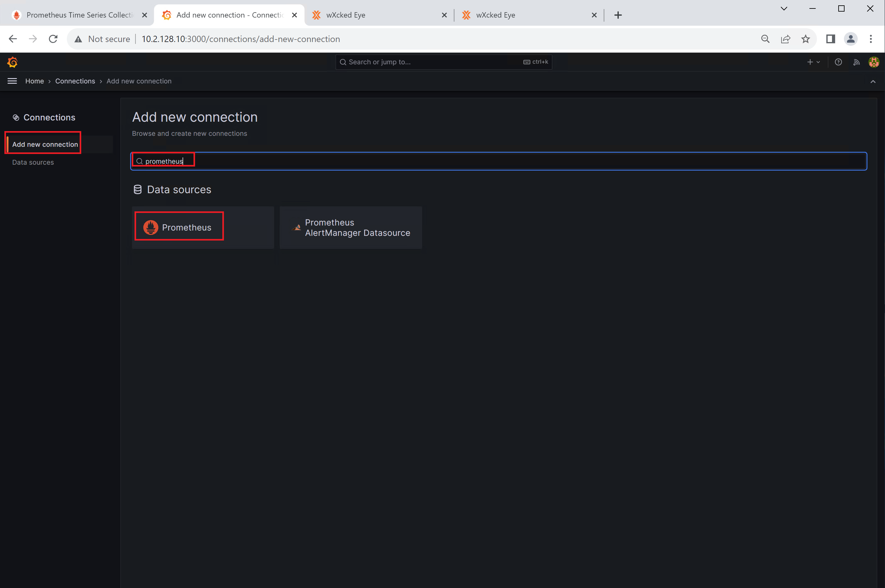Open the tab search dropdown chevron

pyautogui.click(x=784, y=9)
